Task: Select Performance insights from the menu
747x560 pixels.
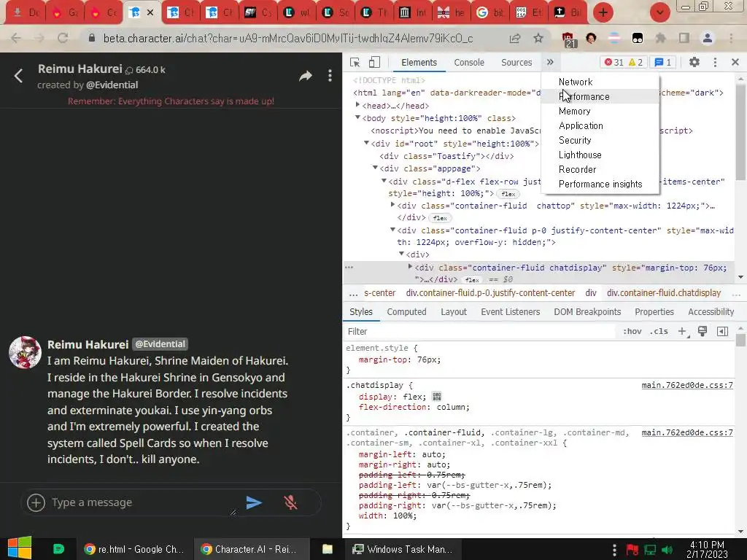Action: tap(600, 184)
